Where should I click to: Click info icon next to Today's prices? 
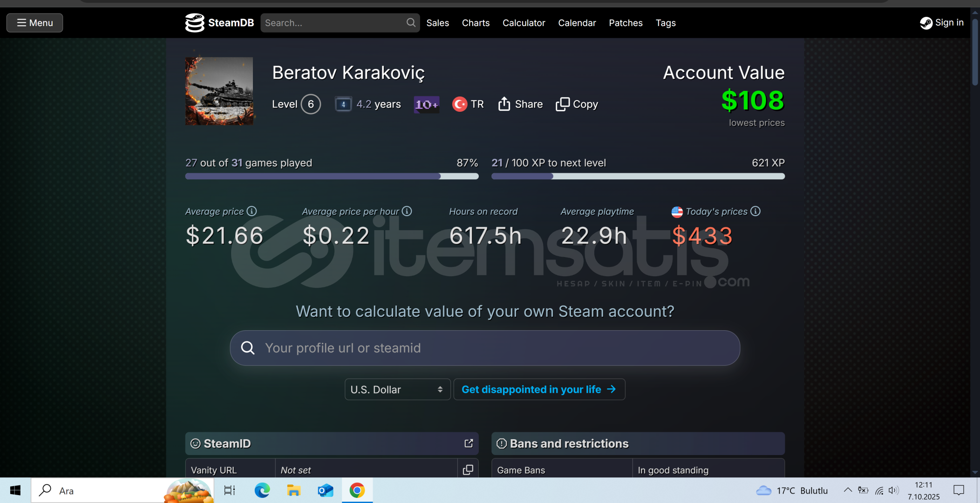(755, 211)
